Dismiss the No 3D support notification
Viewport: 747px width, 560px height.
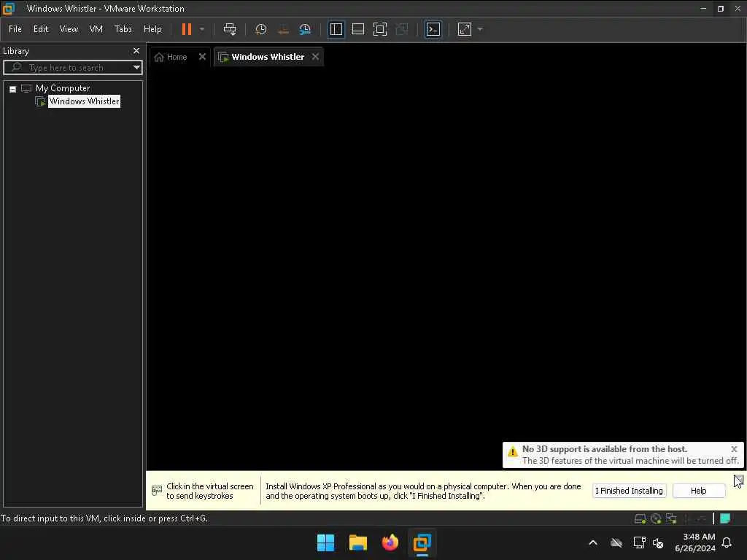734,449
